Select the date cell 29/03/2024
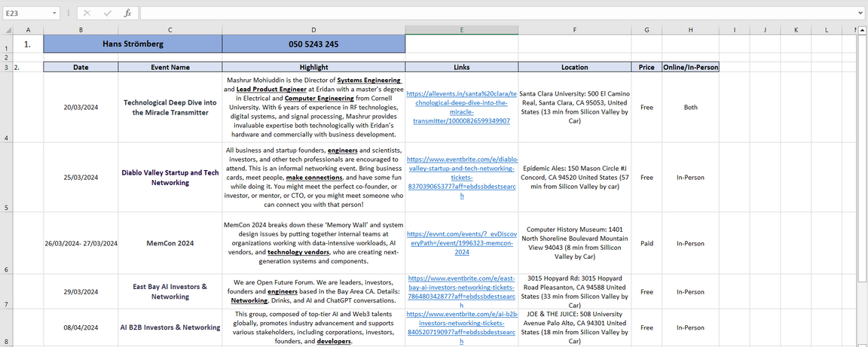The height and width of the screenshot is (347, 868). coord(81,291)
